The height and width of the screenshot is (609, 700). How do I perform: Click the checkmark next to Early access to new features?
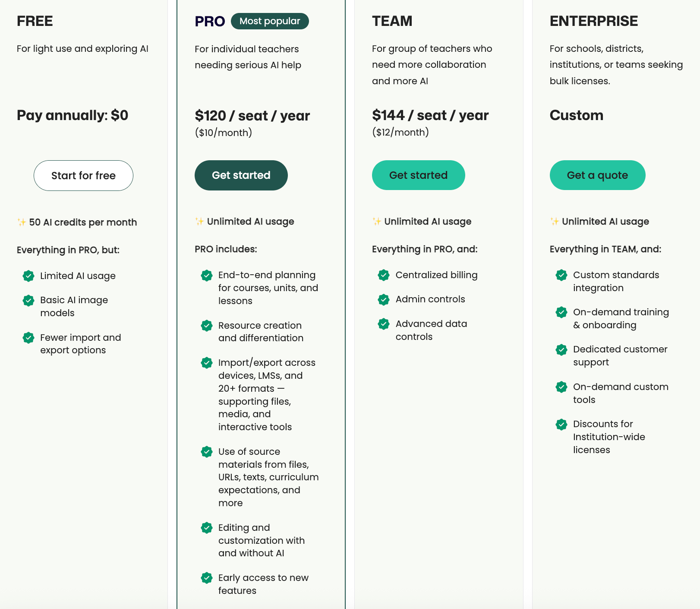[x=207, y=578]
